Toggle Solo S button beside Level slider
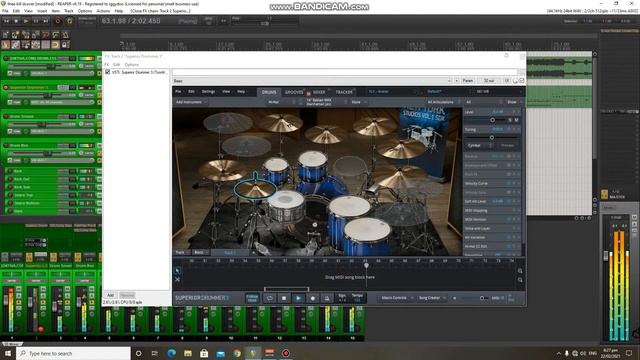 [510, 120]
